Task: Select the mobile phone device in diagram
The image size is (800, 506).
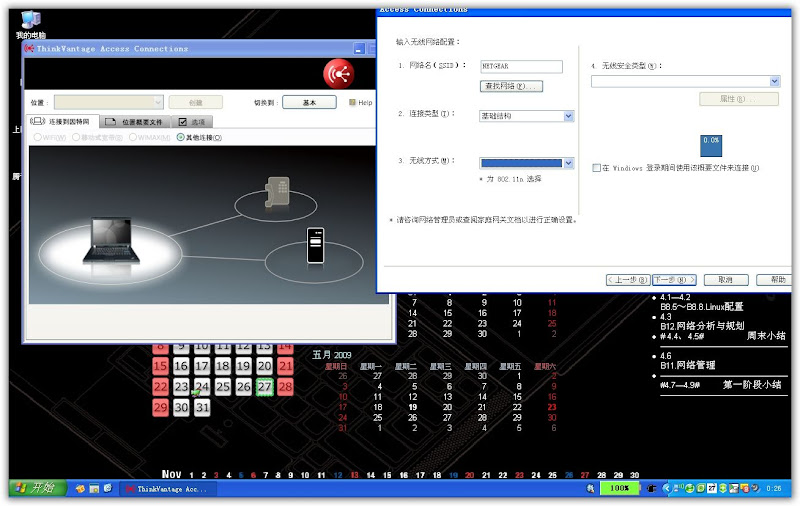Action: click(315, 245)
